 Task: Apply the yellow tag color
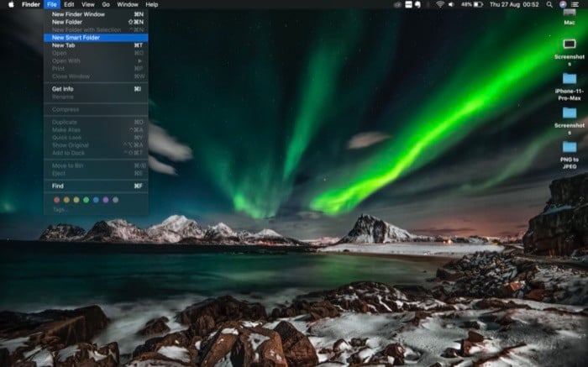[76, 200]
